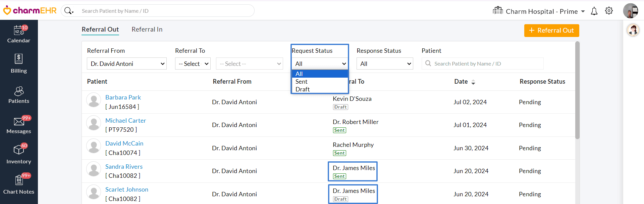Click Pending status in Barbara Park row

[530, 102]
